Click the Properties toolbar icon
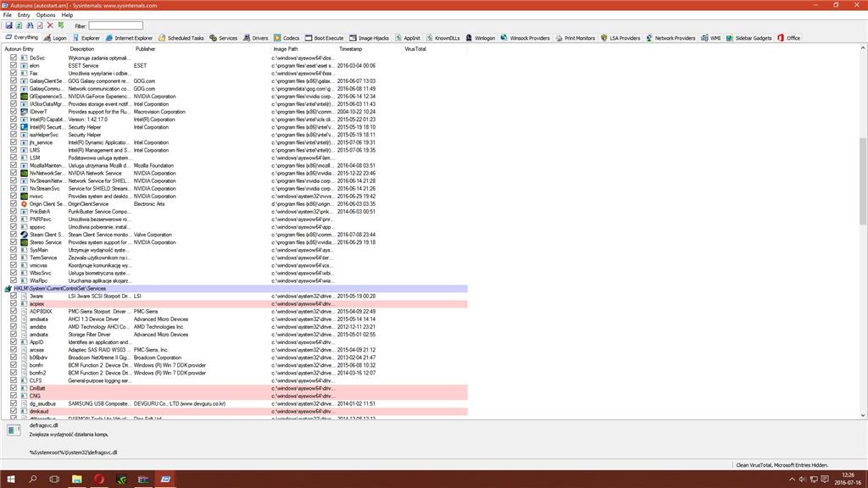 40,25
